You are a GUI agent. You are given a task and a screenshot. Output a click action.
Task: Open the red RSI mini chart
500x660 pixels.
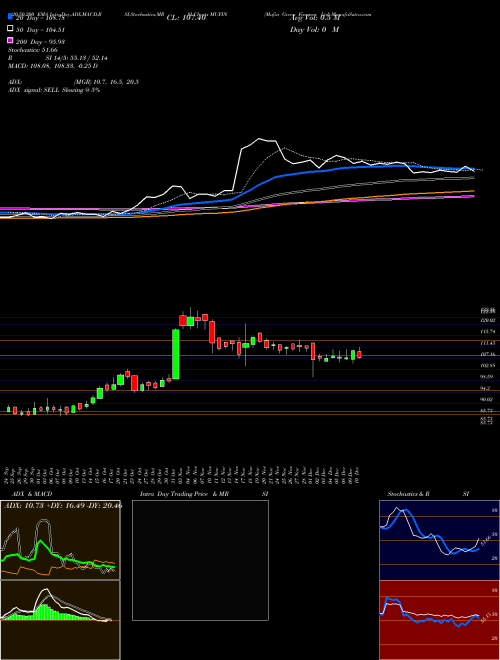coord(439,620)
